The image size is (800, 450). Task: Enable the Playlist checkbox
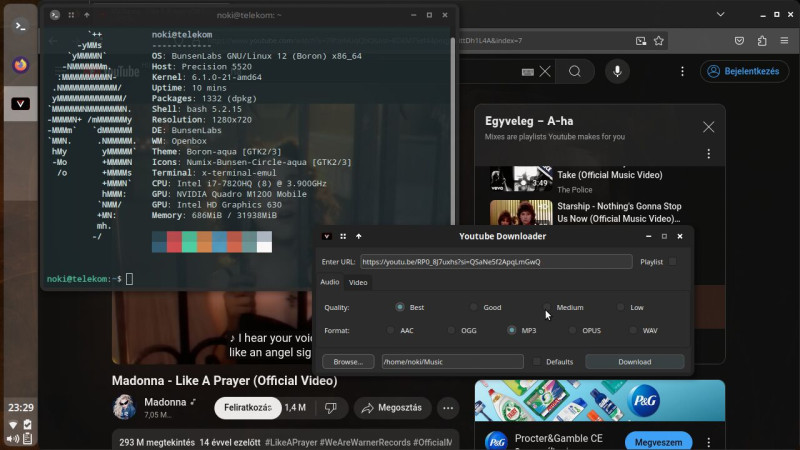672,262
